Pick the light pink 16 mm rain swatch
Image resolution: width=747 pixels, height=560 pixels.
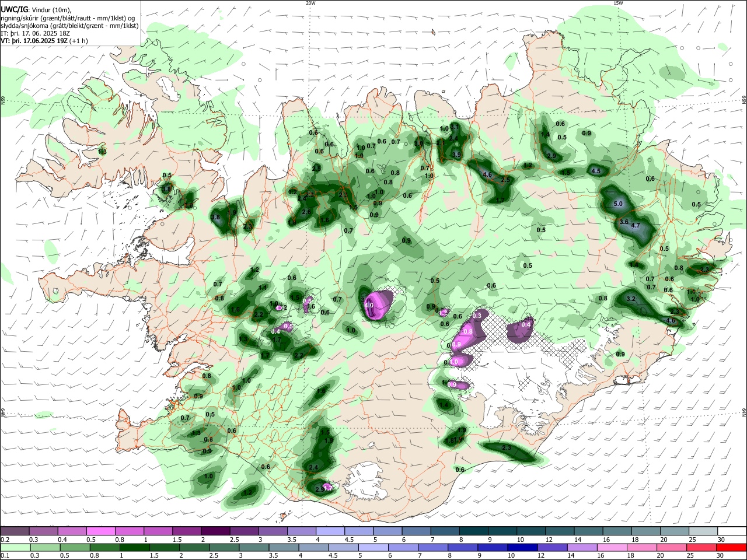[x=612, y=547]
